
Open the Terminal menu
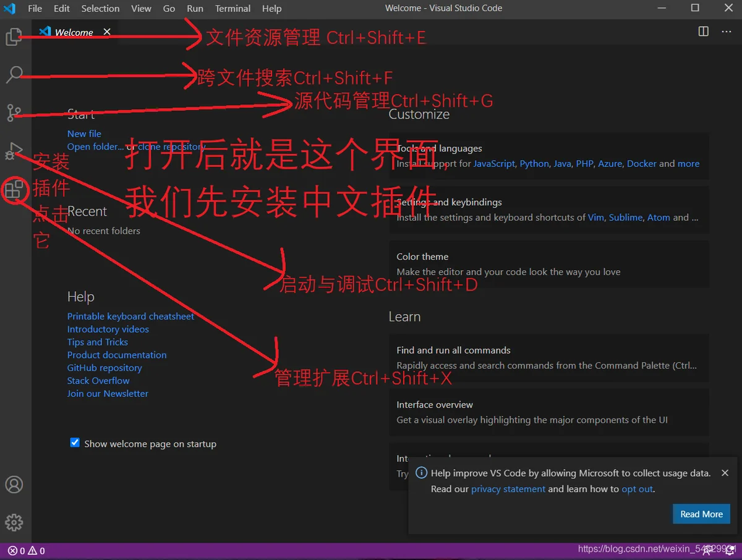(x=233, y=8)
